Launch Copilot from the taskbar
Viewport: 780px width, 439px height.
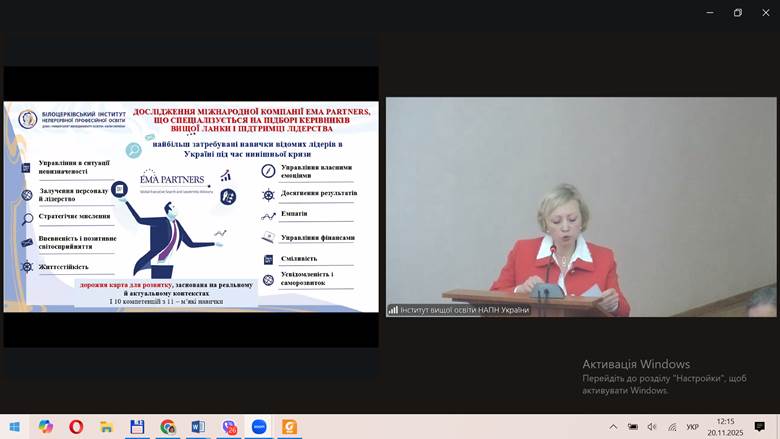[46, 427]
